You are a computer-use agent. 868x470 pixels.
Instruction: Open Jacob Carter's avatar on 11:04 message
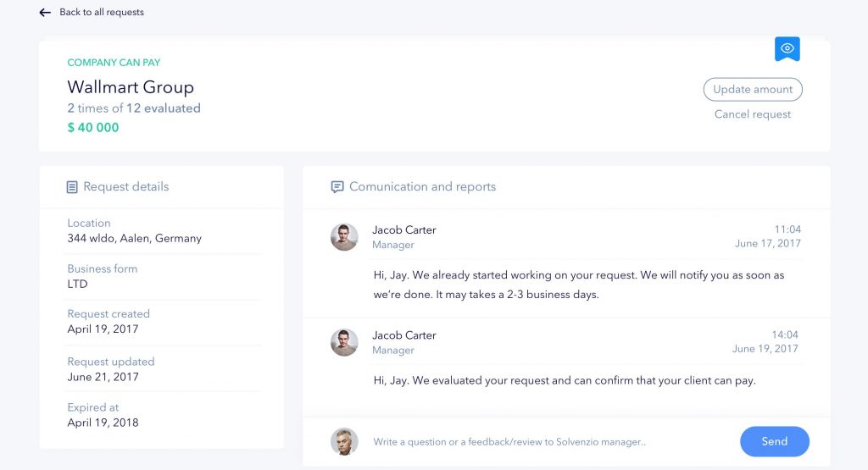(344, 237)
